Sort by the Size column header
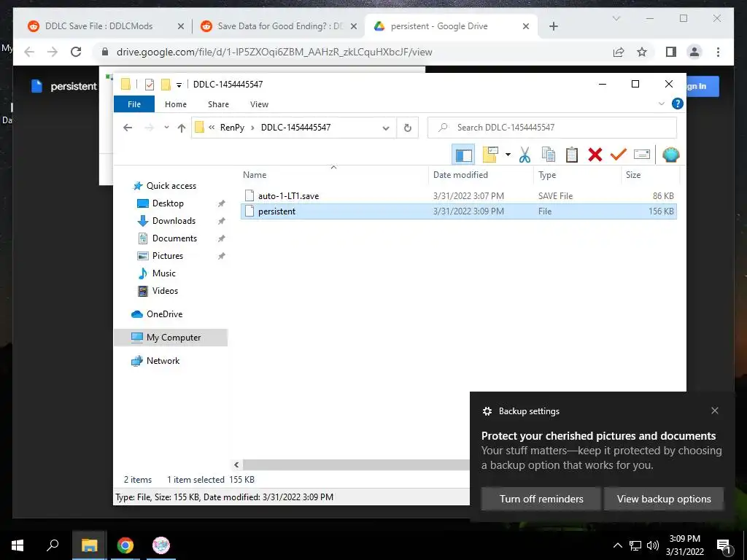The image size is (747, 560). [633, 175]
